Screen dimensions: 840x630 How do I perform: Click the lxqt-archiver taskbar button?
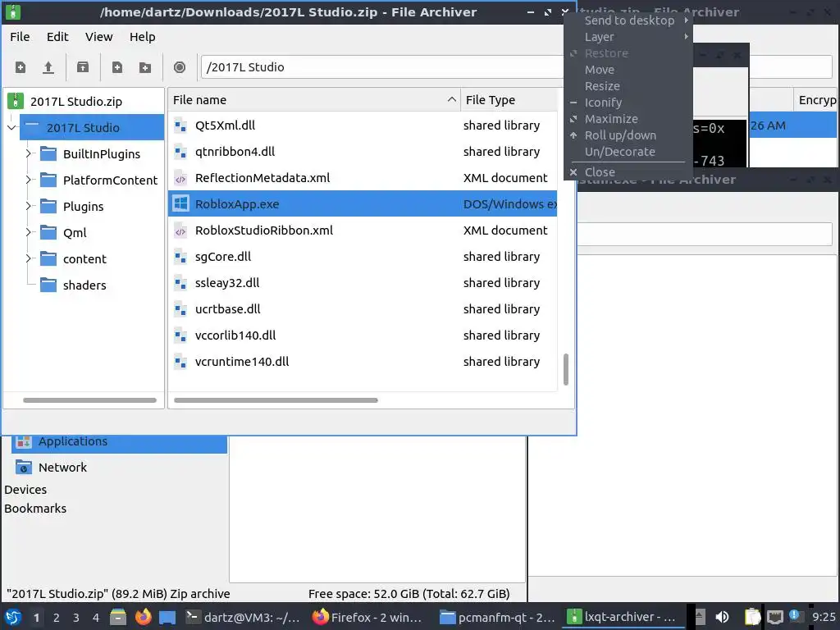point(623,617)
